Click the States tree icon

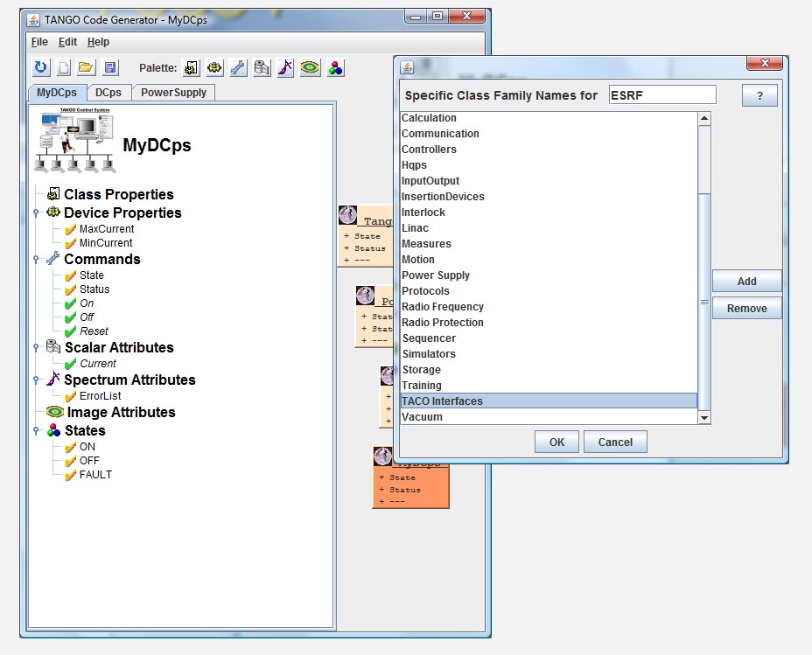coord(54,430)
